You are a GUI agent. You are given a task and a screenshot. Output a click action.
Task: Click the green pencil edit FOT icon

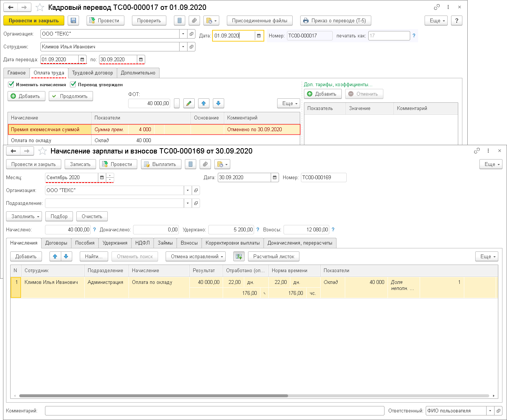pyautogui.click(x=189, y=103)
